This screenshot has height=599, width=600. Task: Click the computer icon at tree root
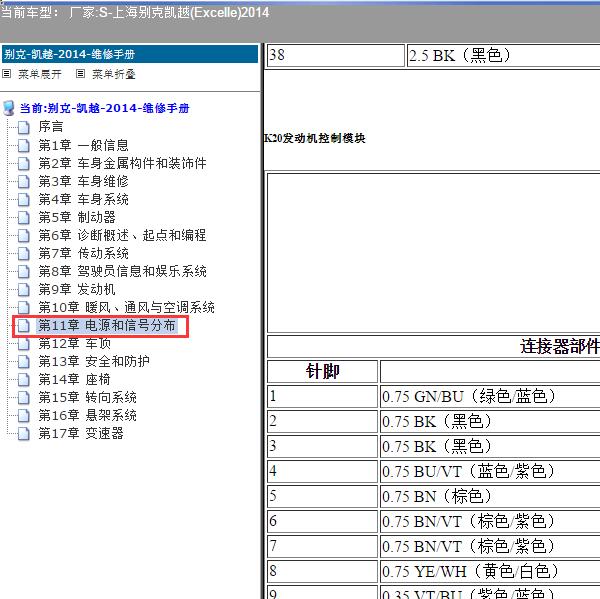tap(9, 108)
